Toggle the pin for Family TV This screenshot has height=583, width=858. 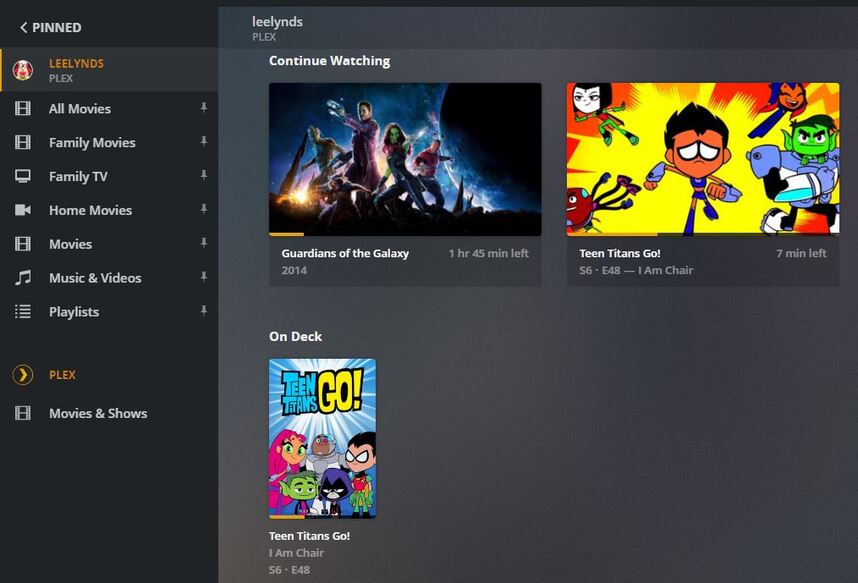pos(204,175)
